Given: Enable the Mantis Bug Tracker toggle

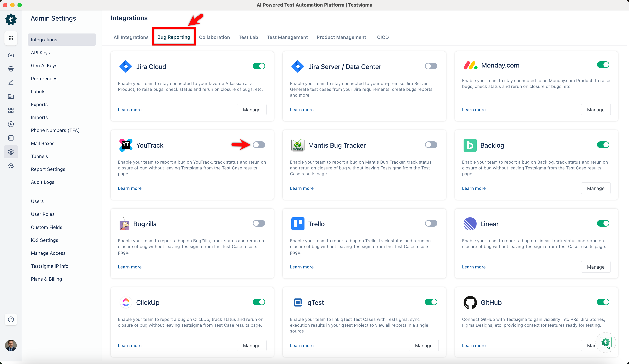Looking at the screenshot, I should click(x=431, y=145).
